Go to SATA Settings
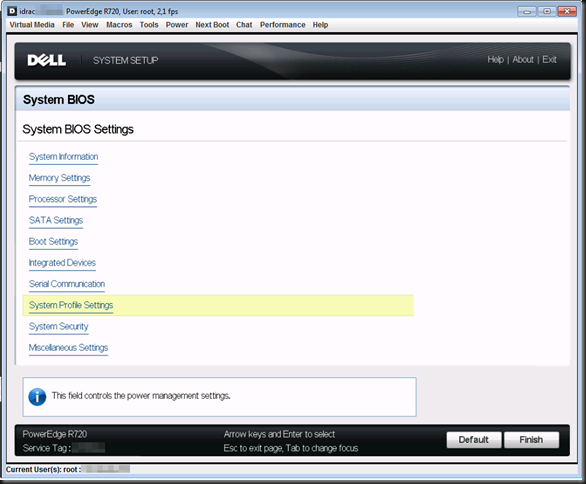The height and width of the screenshot is (484, 586). pyautogui.click(x=56, y=221)
